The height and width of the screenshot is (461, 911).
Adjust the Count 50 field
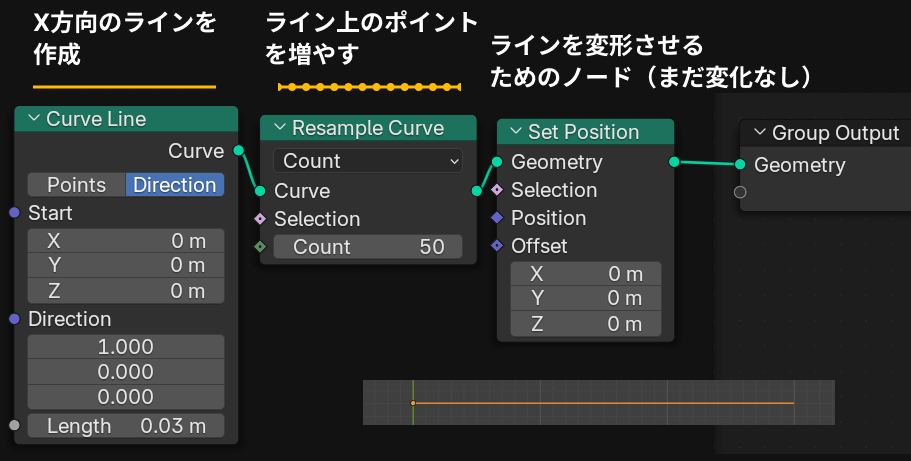[x=368, y=247]
